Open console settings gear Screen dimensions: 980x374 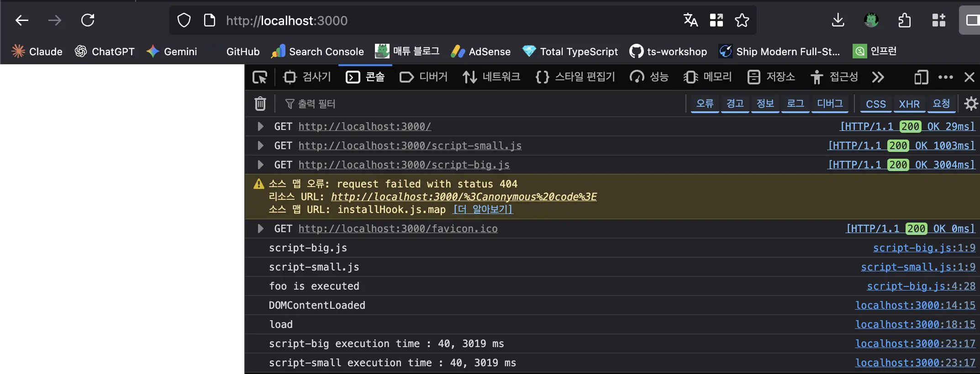970,104
